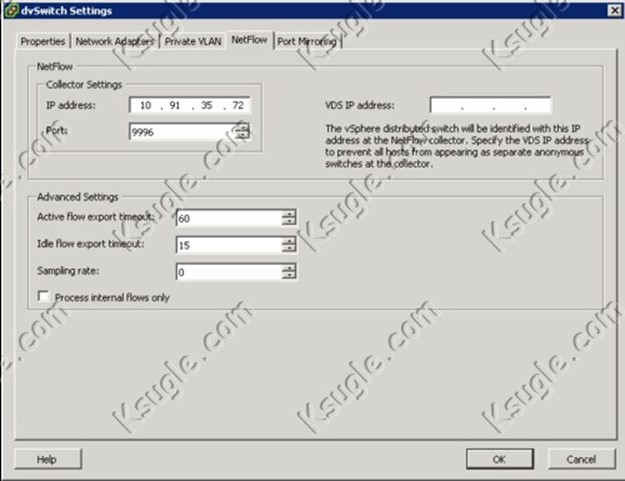Click the Help button

click(48, 459)
